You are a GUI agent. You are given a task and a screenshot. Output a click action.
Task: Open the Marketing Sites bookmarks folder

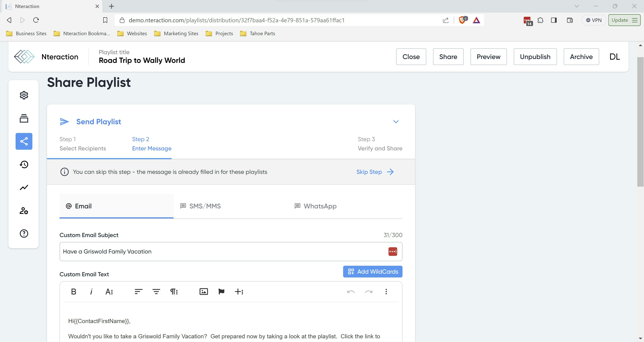coord(176,34)
